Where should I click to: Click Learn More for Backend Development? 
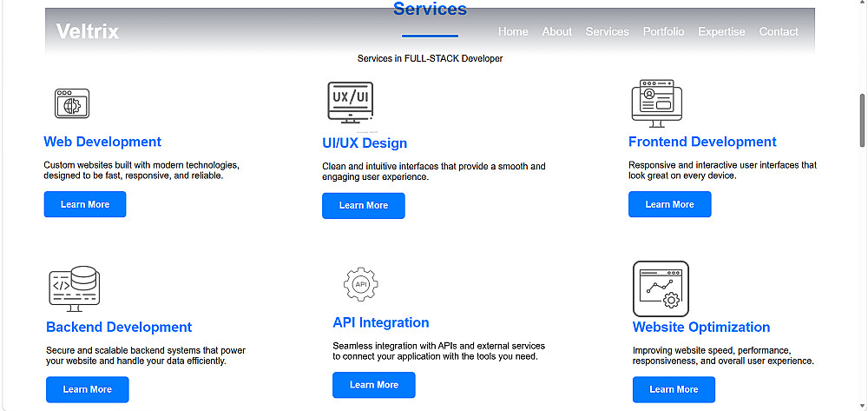click(x=88, y=389)
